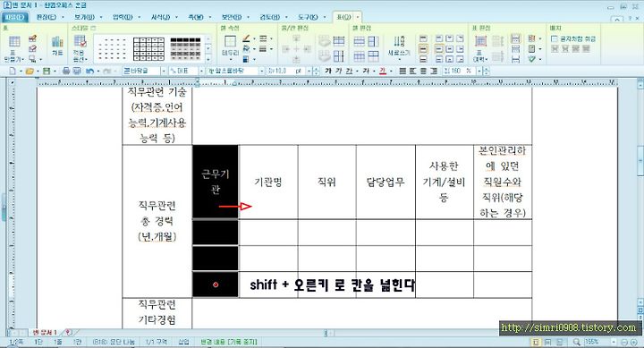Apply right paragraph alignment
644x348 pixels.
pyautogui.click(x=434, y=71)
